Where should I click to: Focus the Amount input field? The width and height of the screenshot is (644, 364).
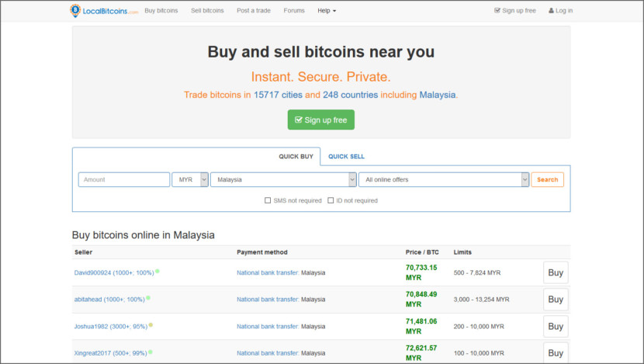click(x=124, y=179)
